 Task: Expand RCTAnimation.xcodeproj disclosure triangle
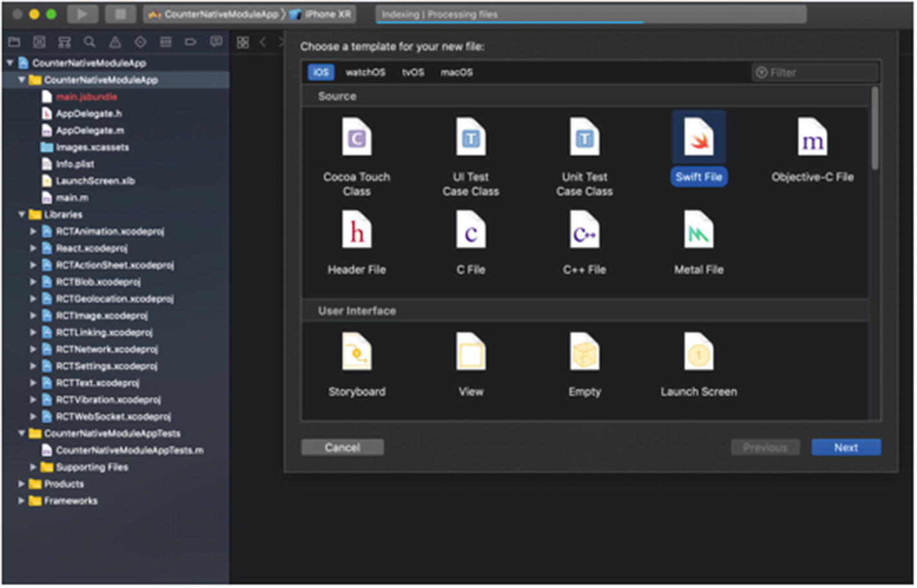click(33, 231)
